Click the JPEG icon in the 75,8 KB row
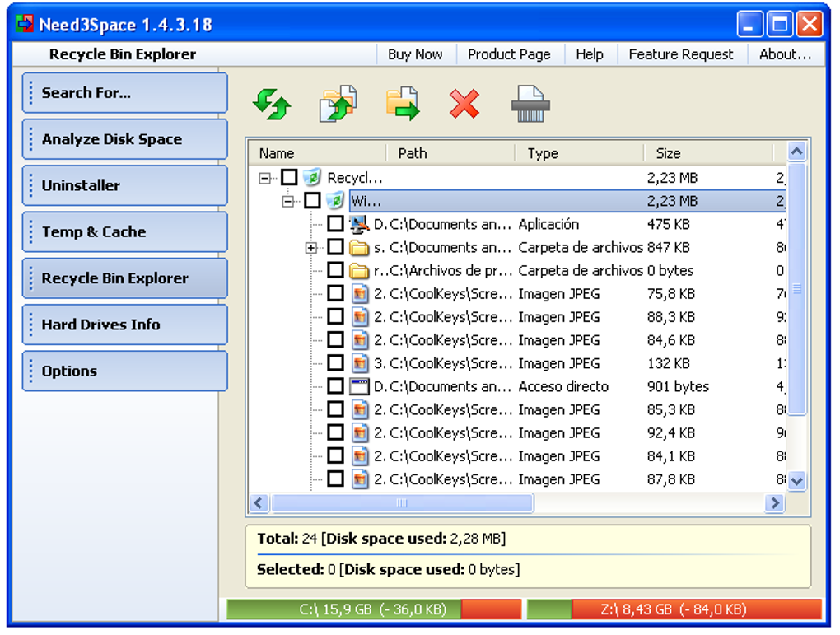The height and width of the screenshot is (635, 840). (360, 294)
